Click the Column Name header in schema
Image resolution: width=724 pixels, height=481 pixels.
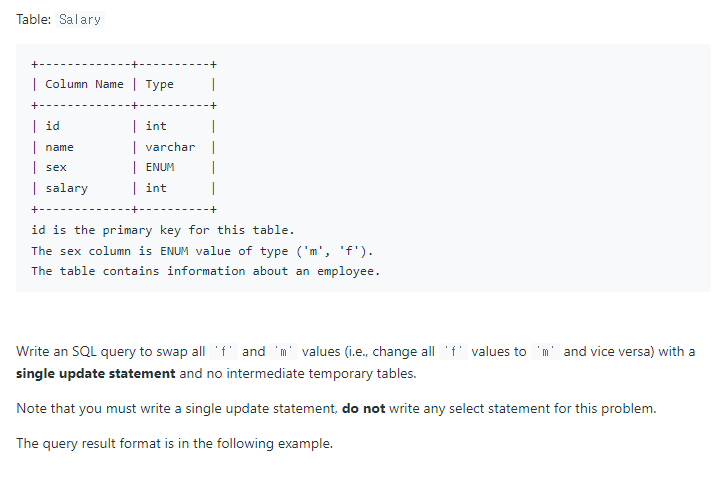point(84,84)
